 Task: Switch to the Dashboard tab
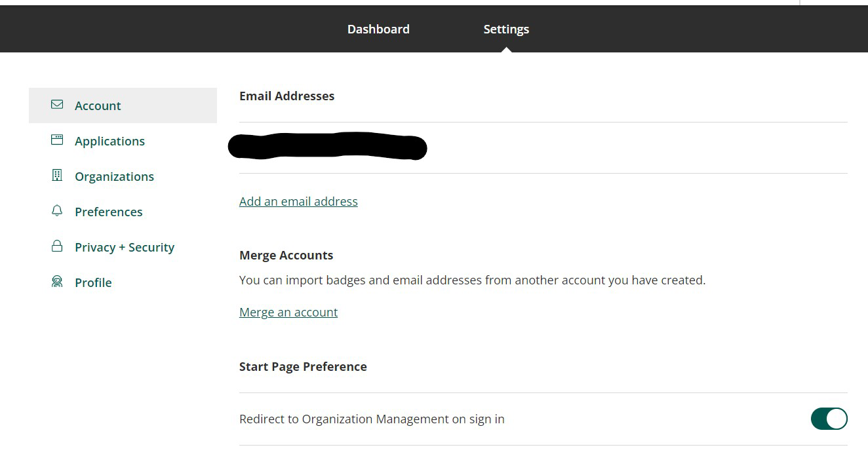378,29
